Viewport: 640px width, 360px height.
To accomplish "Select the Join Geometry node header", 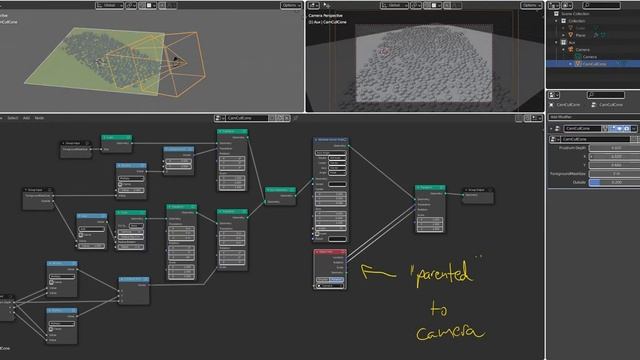I will (280, 190).
